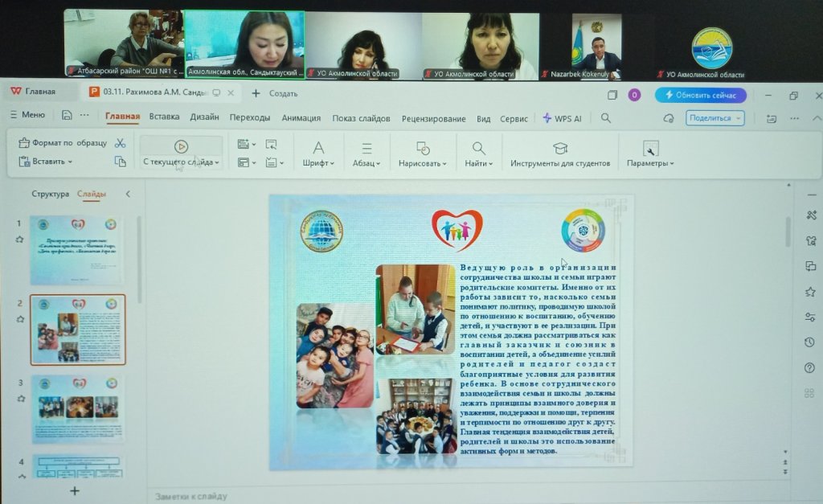Click the search magnifier in the ribbon tabs row
823x504 pixels.
click(x=606, y=117)
